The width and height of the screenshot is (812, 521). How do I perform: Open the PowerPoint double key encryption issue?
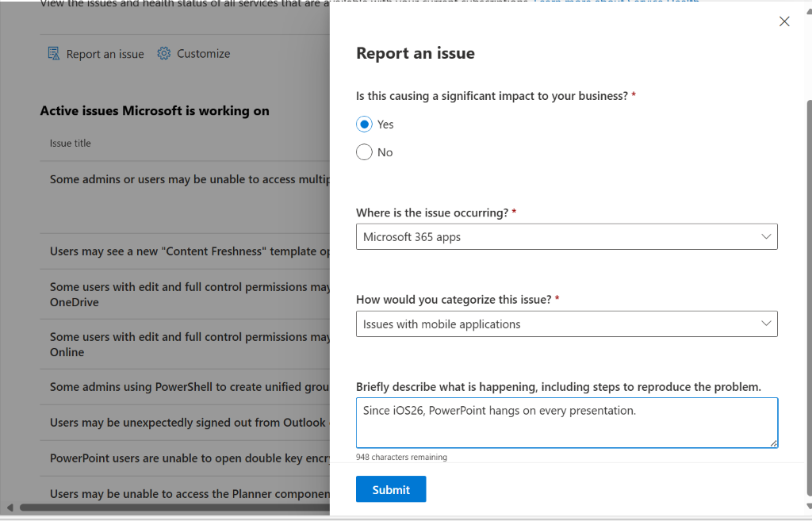pos(190,458)
